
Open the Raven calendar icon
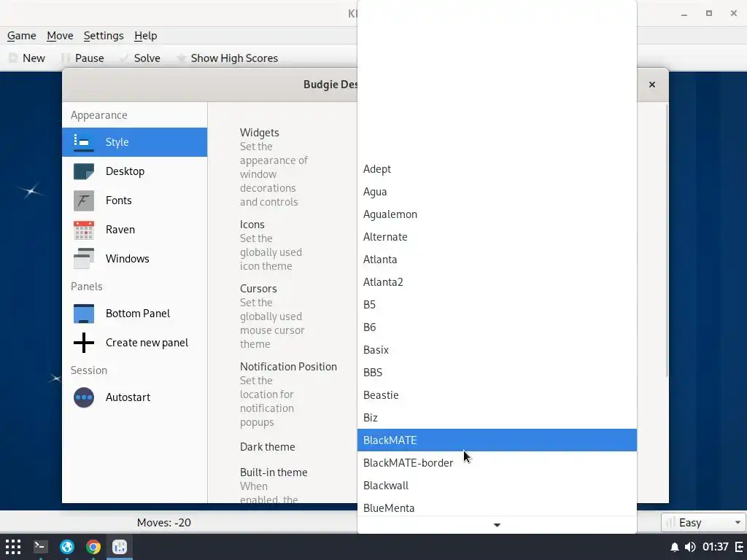84,230
